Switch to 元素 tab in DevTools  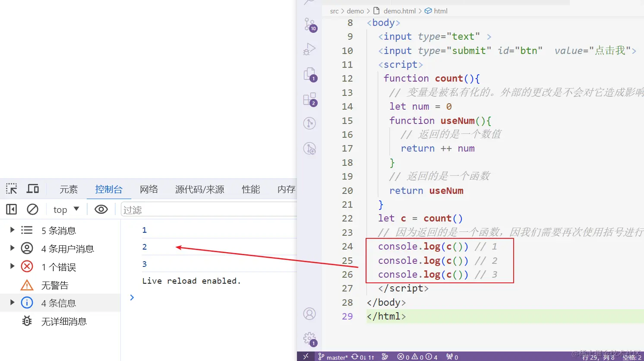69,189
